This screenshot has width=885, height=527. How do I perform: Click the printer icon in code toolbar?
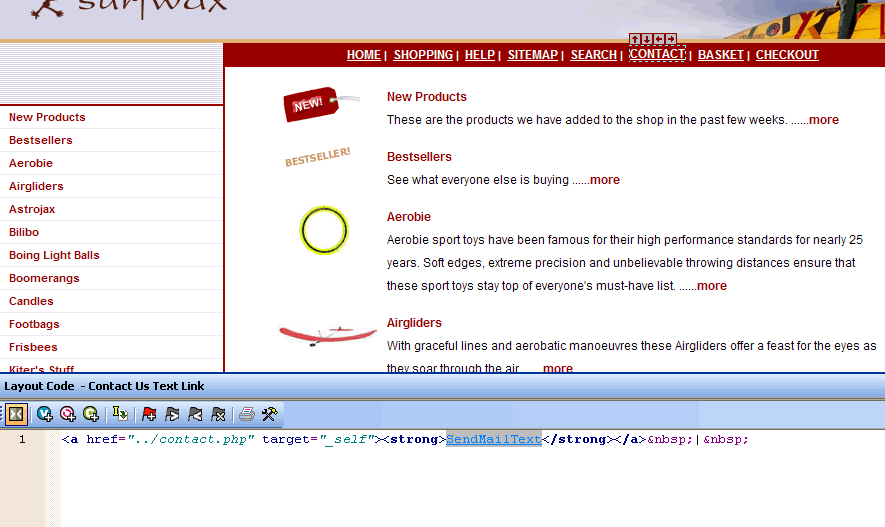pos(246,414)
